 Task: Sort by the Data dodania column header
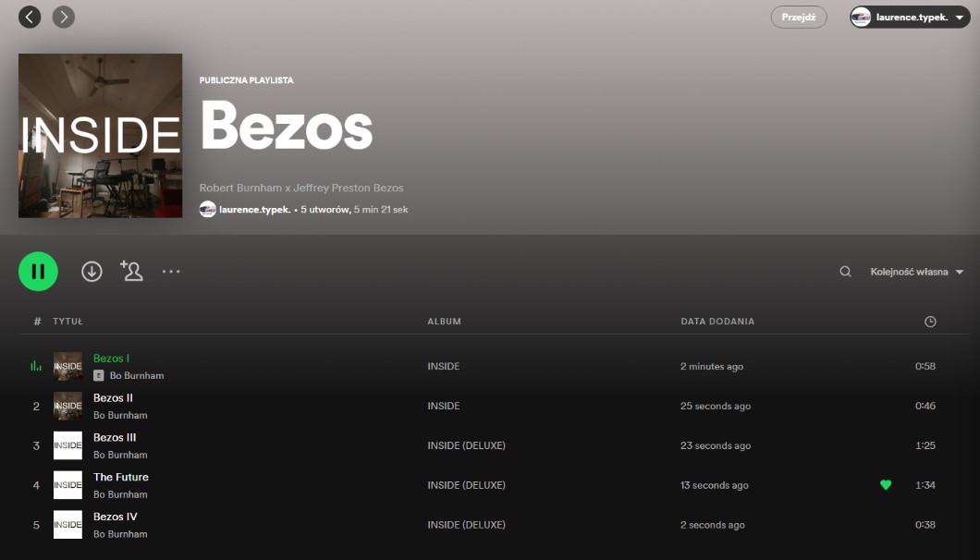[717, 322]
